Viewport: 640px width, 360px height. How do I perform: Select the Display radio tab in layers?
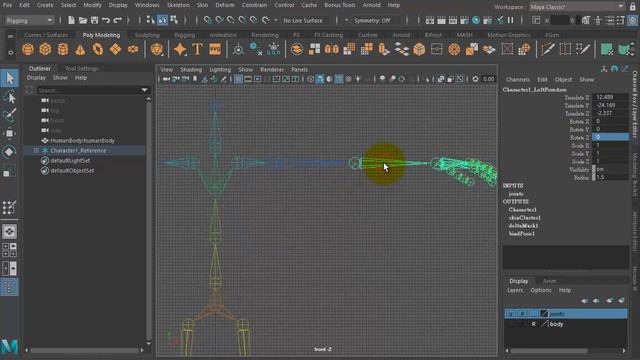click(x=518, y=281)
